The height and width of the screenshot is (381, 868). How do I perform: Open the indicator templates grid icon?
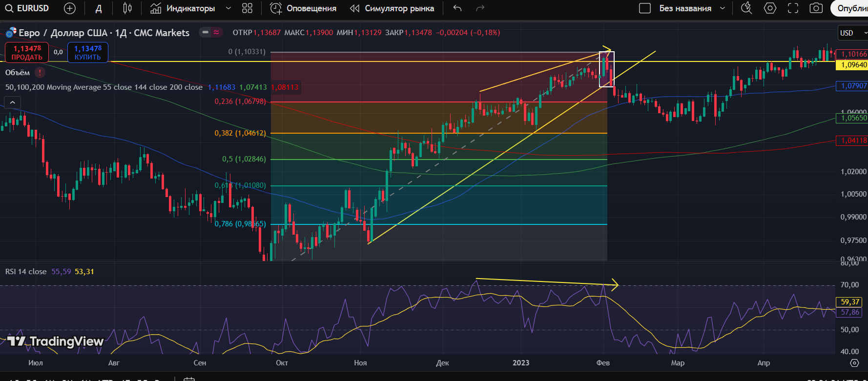click(248, 8)
